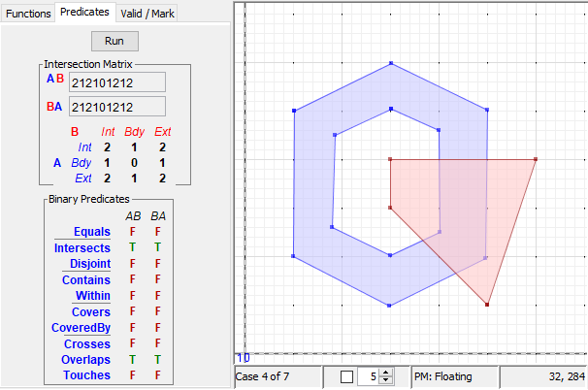Click the Equals predicate link

pyautogui.click(x=92, y=232)
